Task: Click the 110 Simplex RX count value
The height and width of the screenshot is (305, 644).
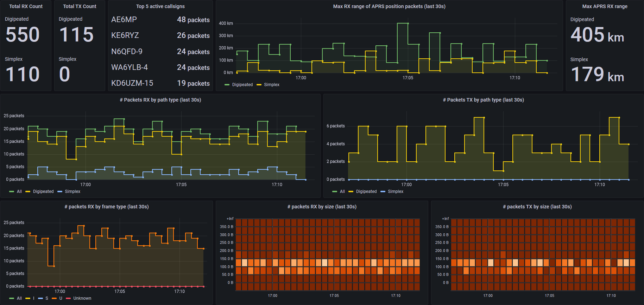Action: point(23,74)
